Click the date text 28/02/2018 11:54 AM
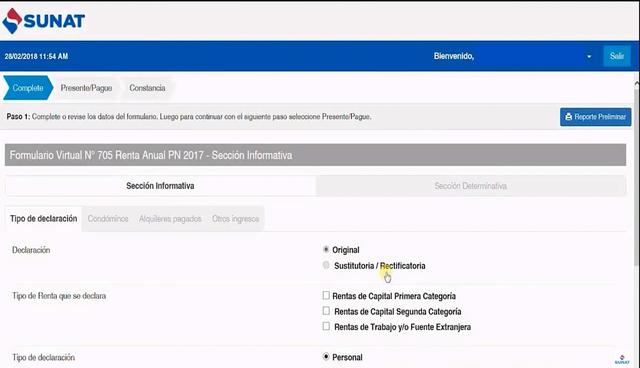The height and width of the screenshot is (368, 640). 36,56
